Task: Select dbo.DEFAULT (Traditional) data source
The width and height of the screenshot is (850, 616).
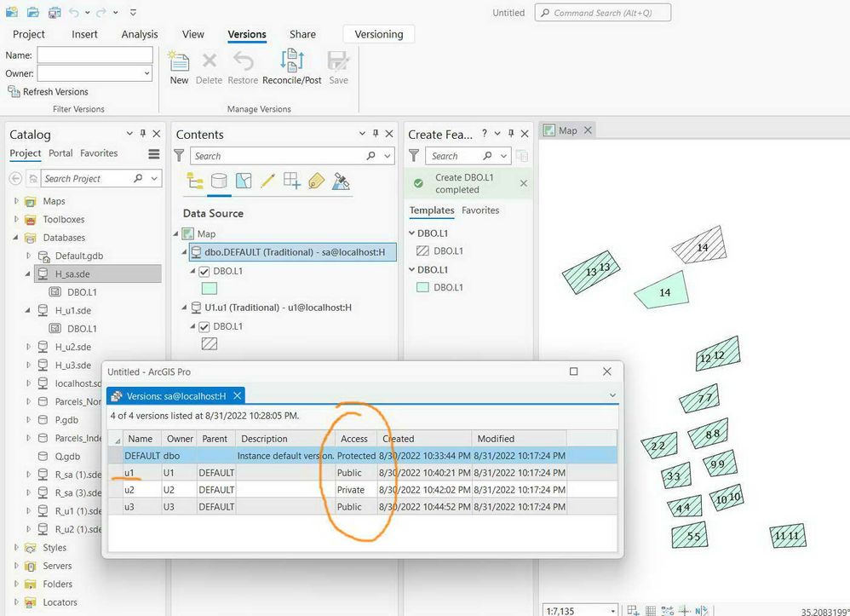Action: point(293,252)
